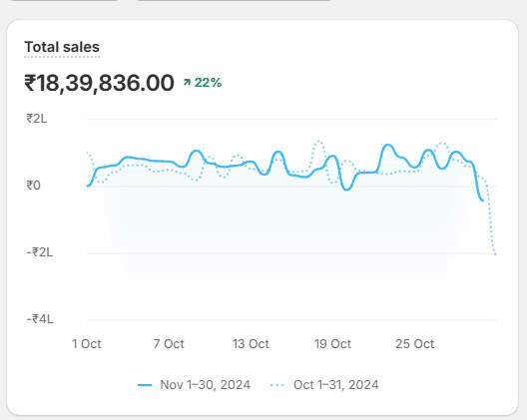The image size is (527, 420).
Task: Click the 7 Oct x-axis label
Action: tap(169, 344)
